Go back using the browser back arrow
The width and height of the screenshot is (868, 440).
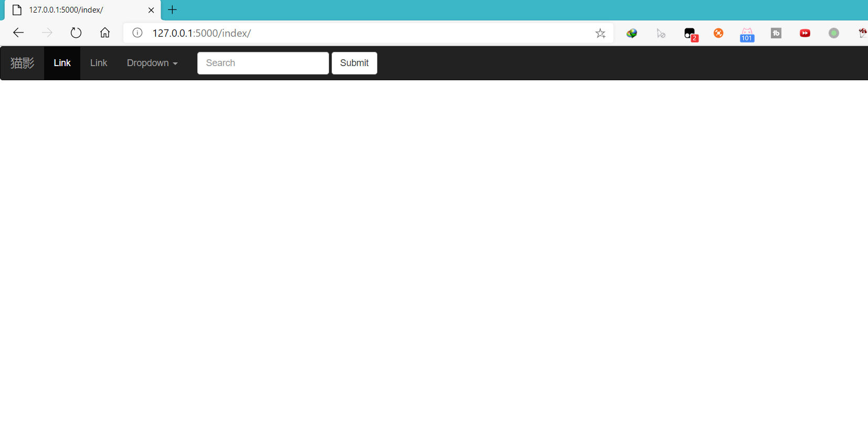(x=18, y=33)
